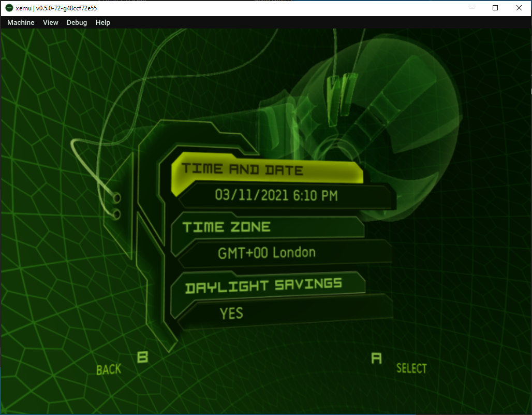The image size is (532, 415).
Task: Click the A button glyph near SELECT
Action: 377,359
